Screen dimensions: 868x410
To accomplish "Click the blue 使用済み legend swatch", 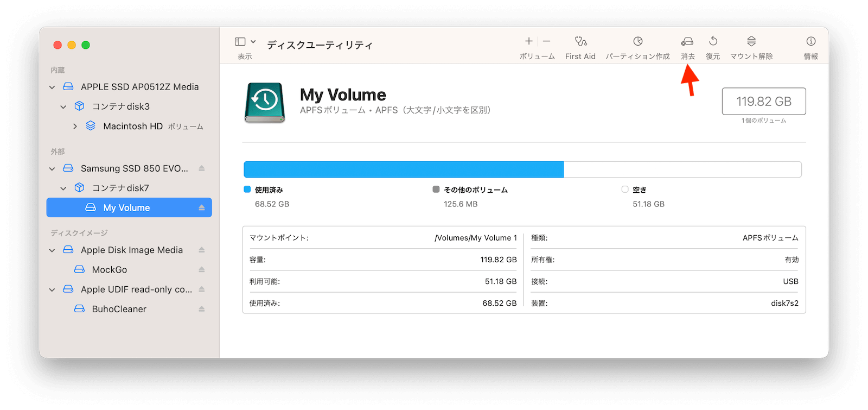I will [x=247, y=190].
